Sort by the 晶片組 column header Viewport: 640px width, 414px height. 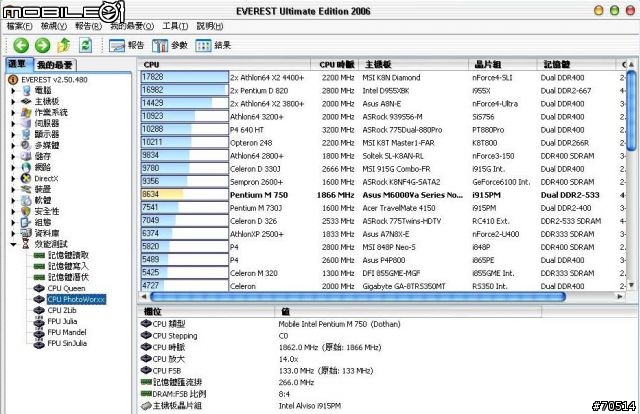[503, 65]
